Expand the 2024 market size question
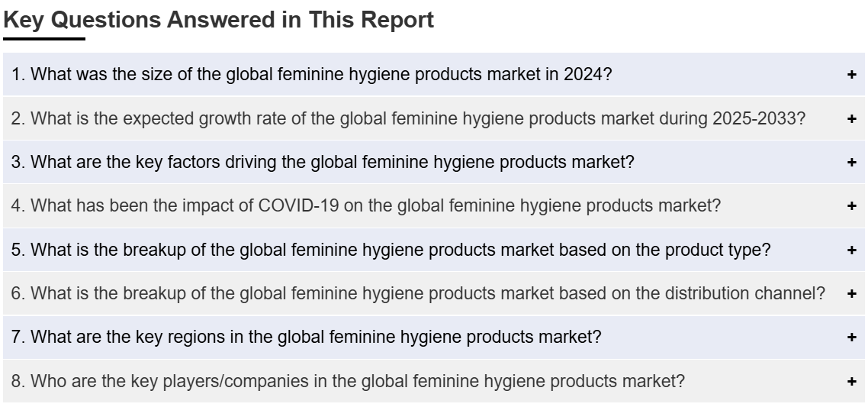 pyautogui.click(x=433, y=74)
